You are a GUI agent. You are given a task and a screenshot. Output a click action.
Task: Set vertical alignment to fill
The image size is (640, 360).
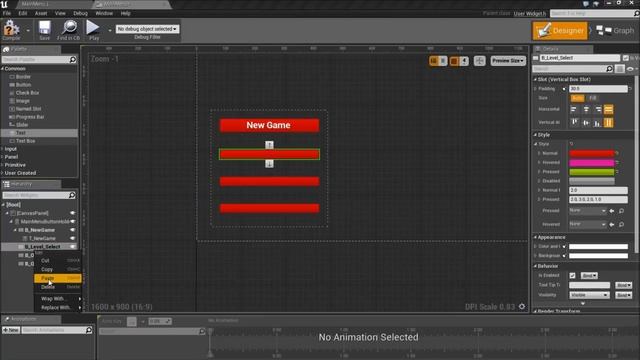[x=608, y=122]
